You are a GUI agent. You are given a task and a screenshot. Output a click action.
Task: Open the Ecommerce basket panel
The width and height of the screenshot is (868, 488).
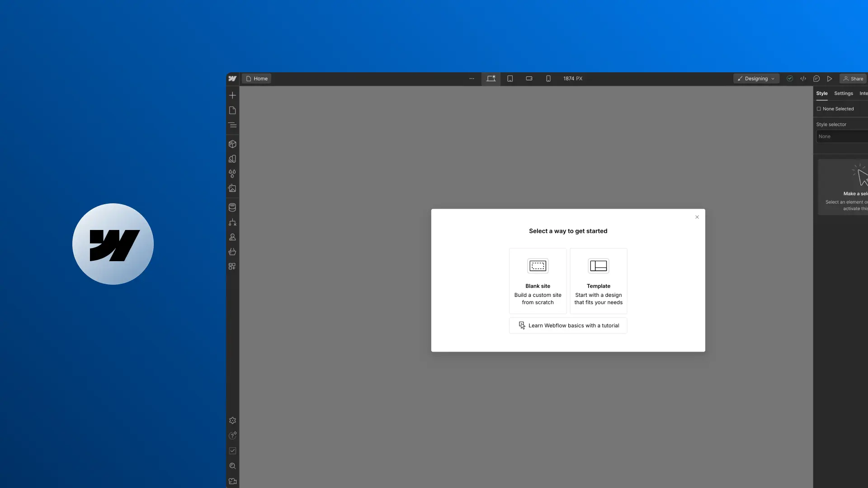[x=232, y=252]
